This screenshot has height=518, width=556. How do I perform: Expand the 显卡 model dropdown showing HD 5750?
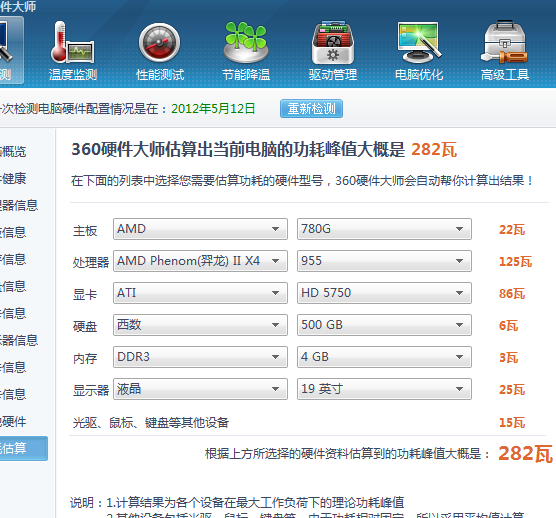tap(384, 293)
